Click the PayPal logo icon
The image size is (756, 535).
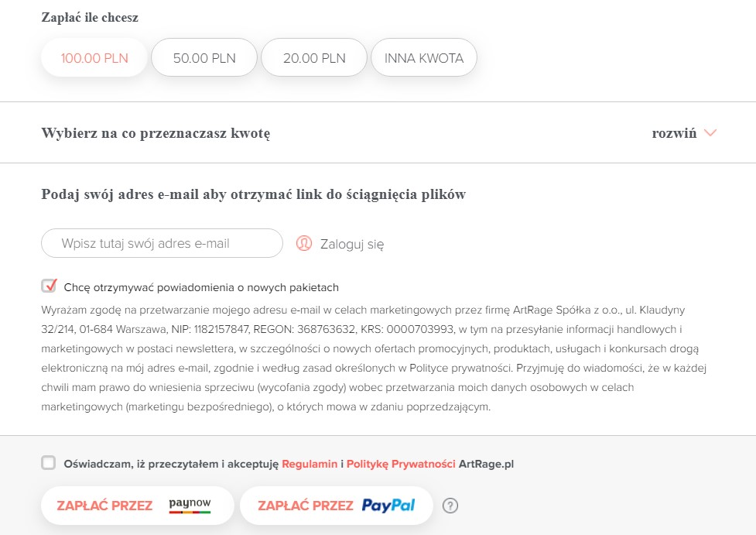(x=388, y=505)
